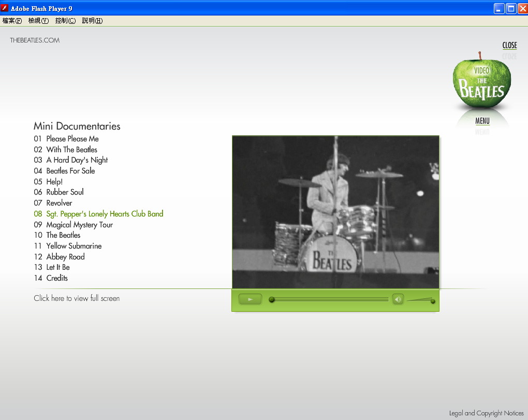
Task: Click the Adobe Flash Player title icon
Action: [4, 8]
